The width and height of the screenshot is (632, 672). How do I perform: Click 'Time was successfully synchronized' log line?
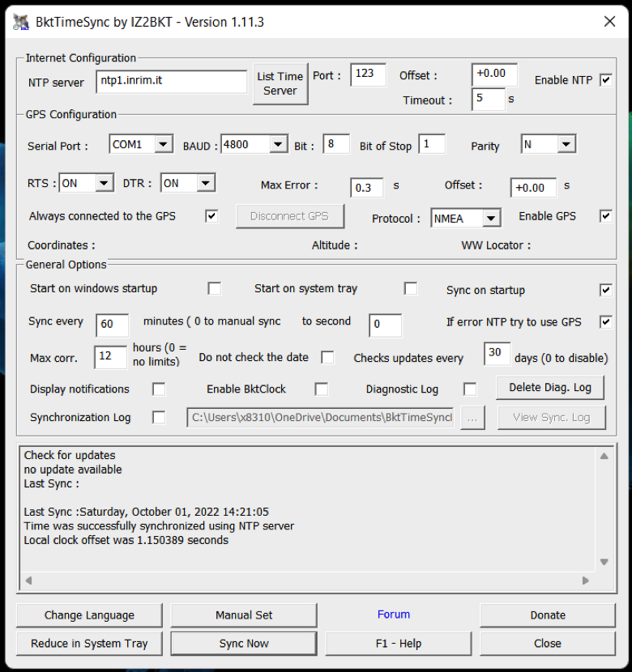point(159,525)
